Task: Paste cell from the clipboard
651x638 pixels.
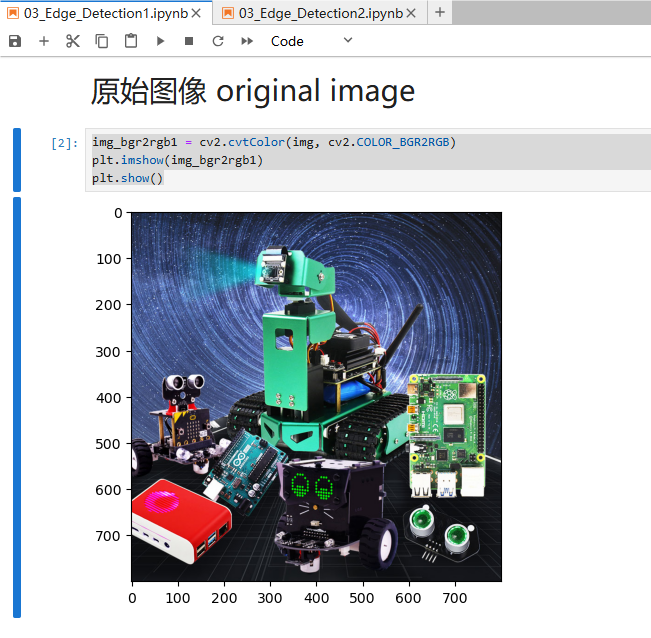Action: pos(131,41)
